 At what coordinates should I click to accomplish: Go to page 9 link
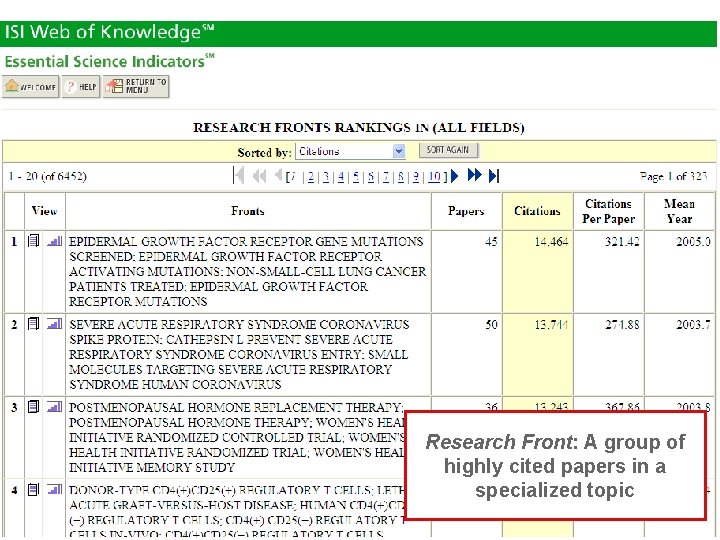tap(416, 177)
